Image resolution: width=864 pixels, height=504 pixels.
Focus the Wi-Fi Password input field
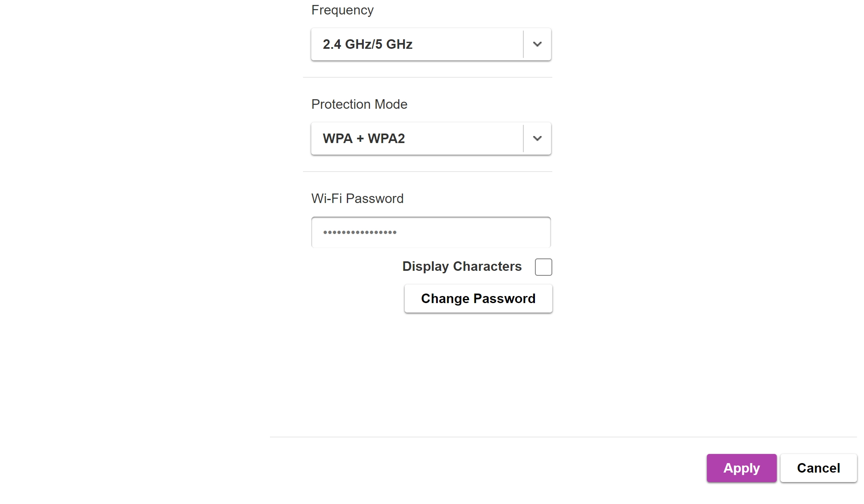coord(431,232)
